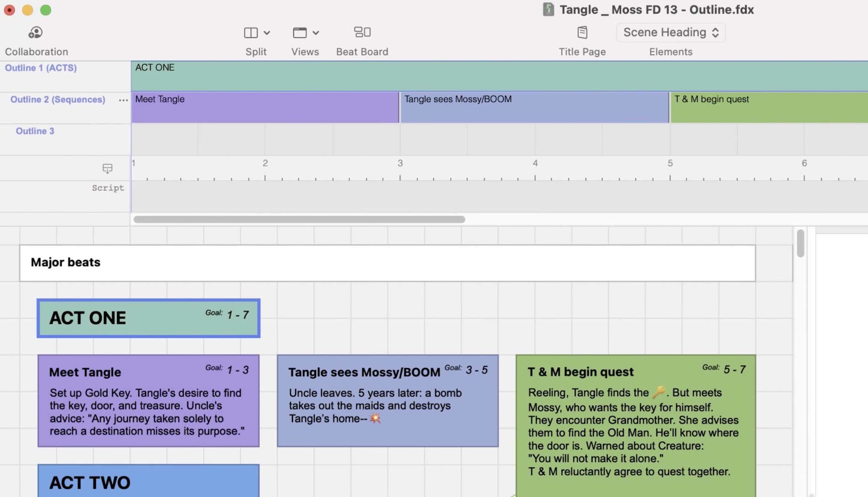Click the horizontal timeline scrollbar
Viewport: 868px width, 497px height.
point(299,219)
